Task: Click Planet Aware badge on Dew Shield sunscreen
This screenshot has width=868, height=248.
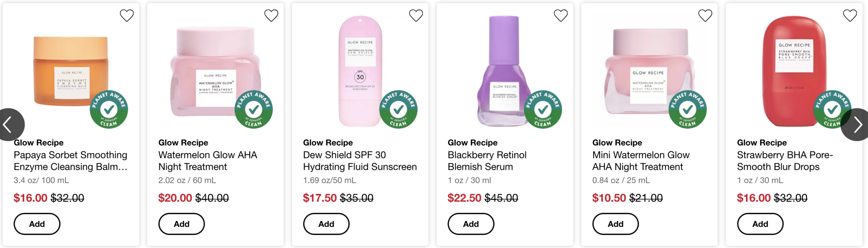Action: click(398, 109)
